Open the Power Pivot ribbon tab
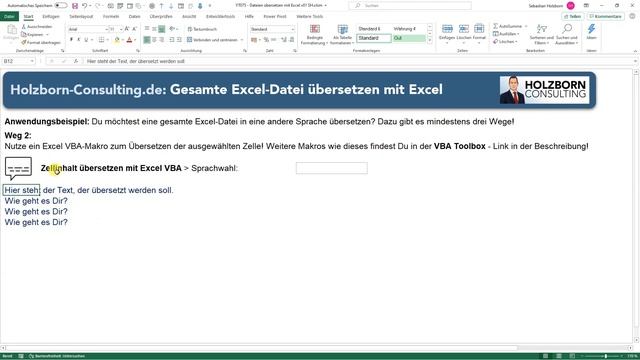The width and height of the screenshot is (640, 360). (x=275, y=16)
